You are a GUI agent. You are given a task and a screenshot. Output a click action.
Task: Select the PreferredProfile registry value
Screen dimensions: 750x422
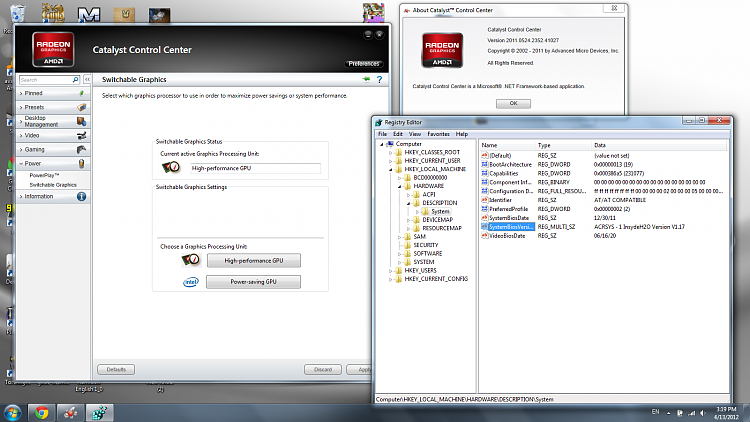[x=508, y=209]
